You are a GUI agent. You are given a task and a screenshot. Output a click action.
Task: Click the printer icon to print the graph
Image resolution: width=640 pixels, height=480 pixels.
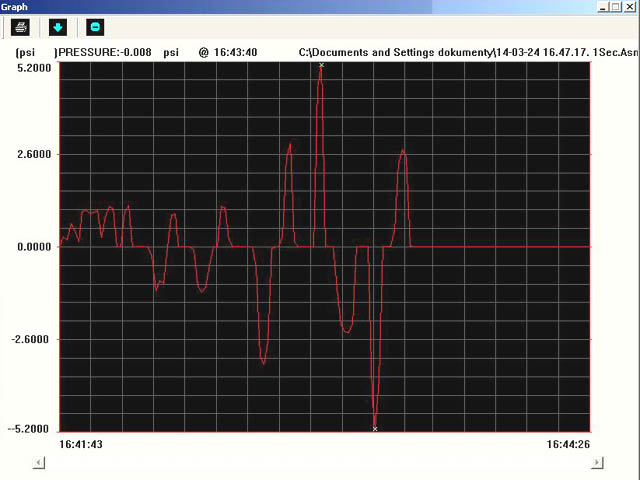click(x=20, y=27)
